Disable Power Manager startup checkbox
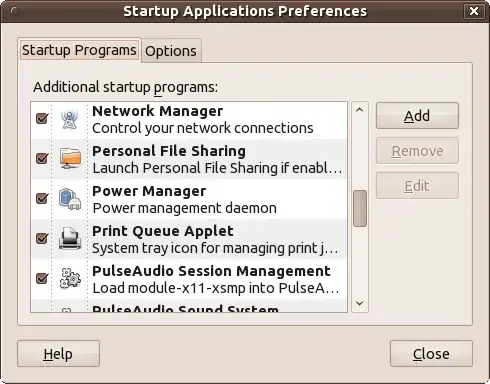Image resolution: width=490 pixels, height=384 pixels. [42, 198]
